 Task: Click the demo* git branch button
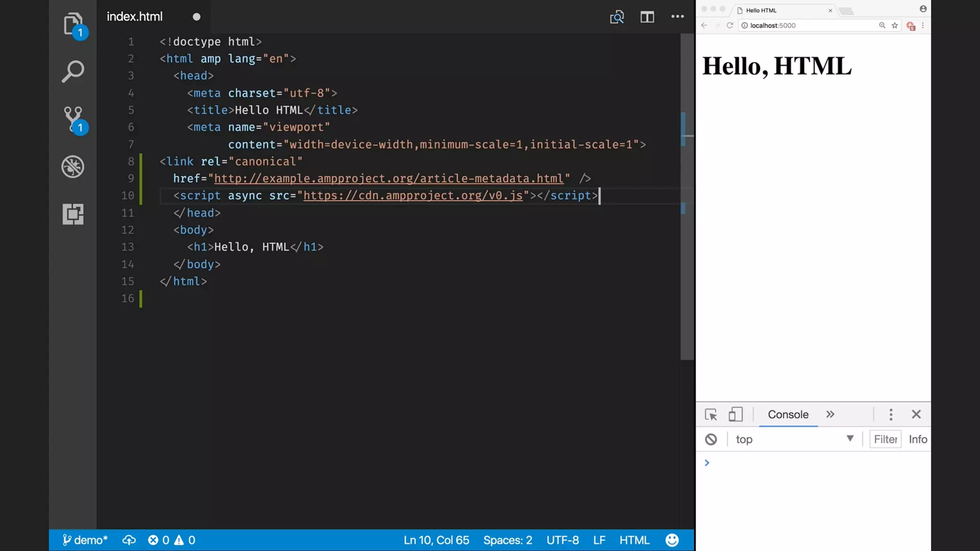pos(85,540)
